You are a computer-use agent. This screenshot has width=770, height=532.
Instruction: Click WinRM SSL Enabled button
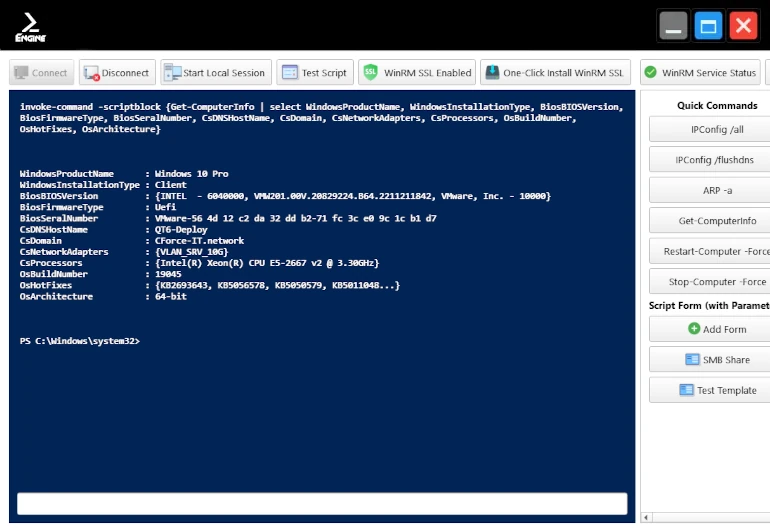click(417, 73)
